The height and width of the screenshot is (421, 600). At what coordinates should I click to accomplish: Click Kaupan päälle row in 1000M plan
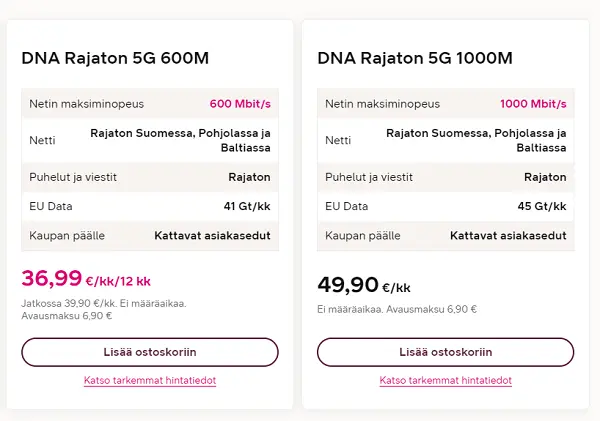(x=445, y=236)
